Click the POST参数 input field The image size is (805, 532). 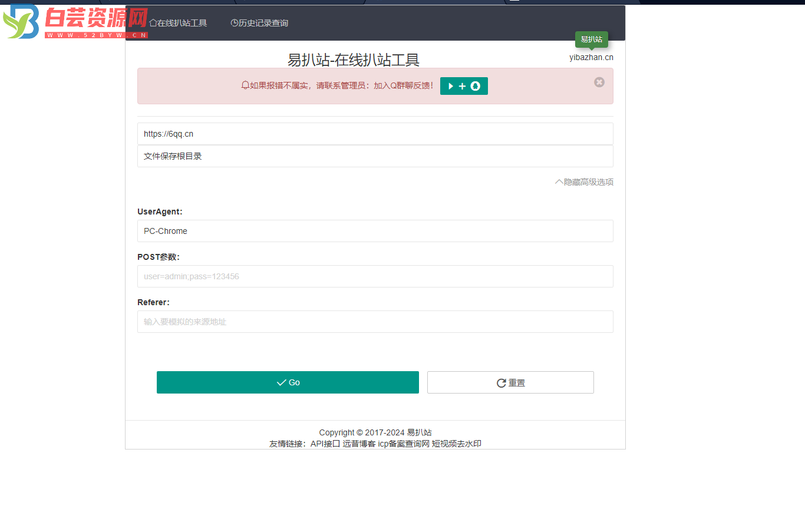point(375,276)
